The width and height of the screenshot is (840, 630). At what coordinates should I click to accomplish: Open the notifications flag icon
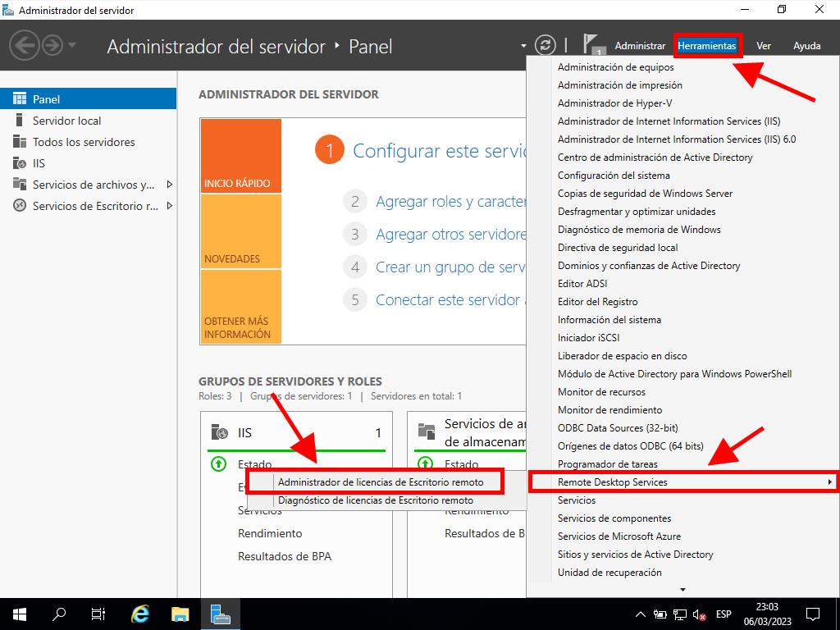pos(592,45)
